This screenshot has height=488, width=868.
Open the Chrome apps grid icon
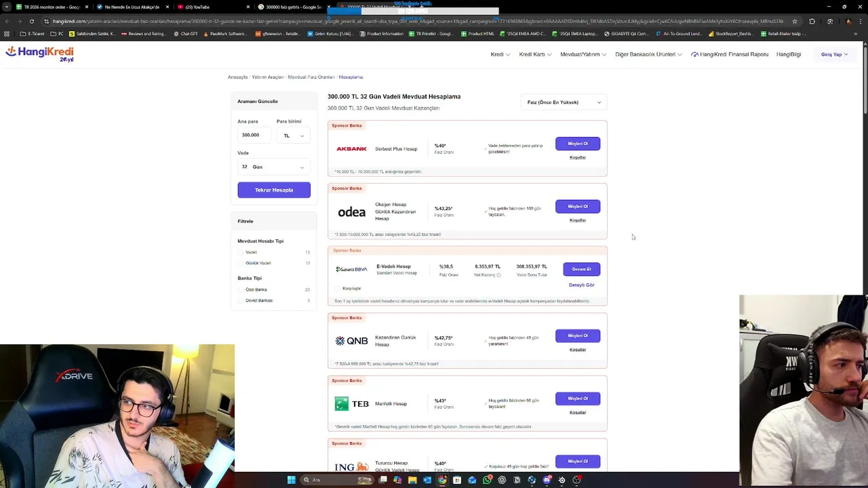7,33
